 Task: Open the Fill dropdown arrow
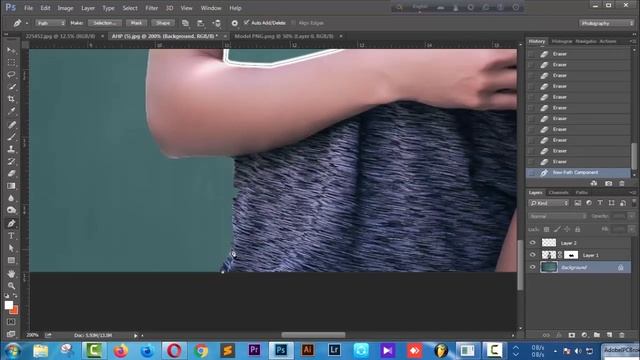click(632, 229)
